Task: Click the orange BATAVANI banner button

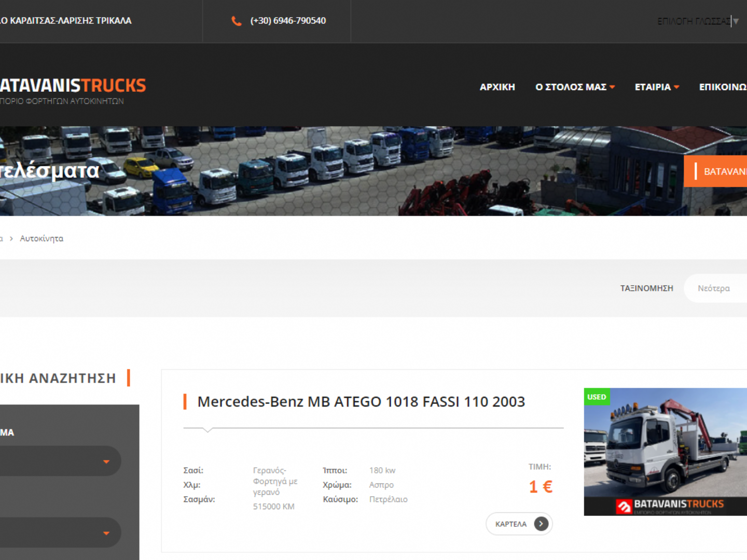Action: 715,171
